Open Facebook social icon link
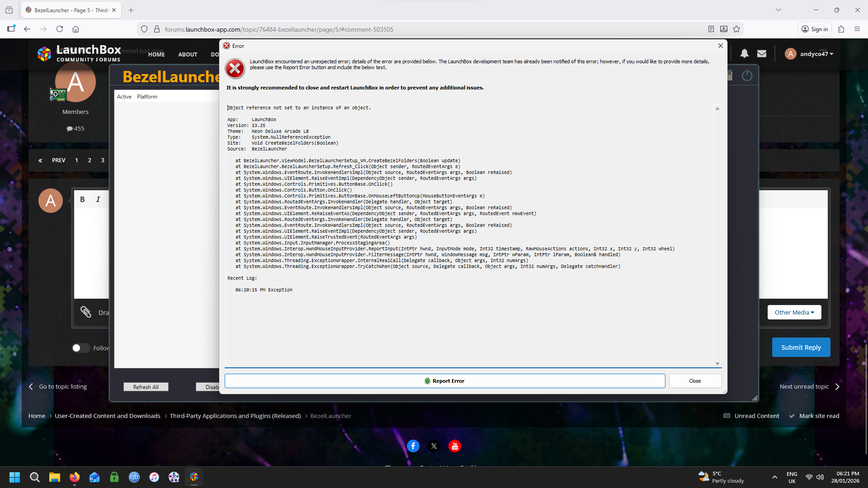Screen dimensions: 868x488 click(x=413, y=446)
